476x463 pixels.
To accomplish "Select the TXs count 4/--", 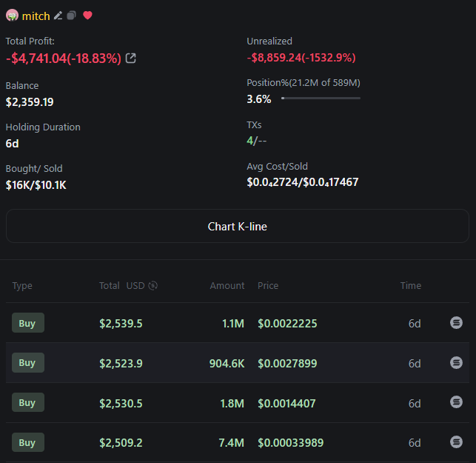I will [x=257, y=141].
